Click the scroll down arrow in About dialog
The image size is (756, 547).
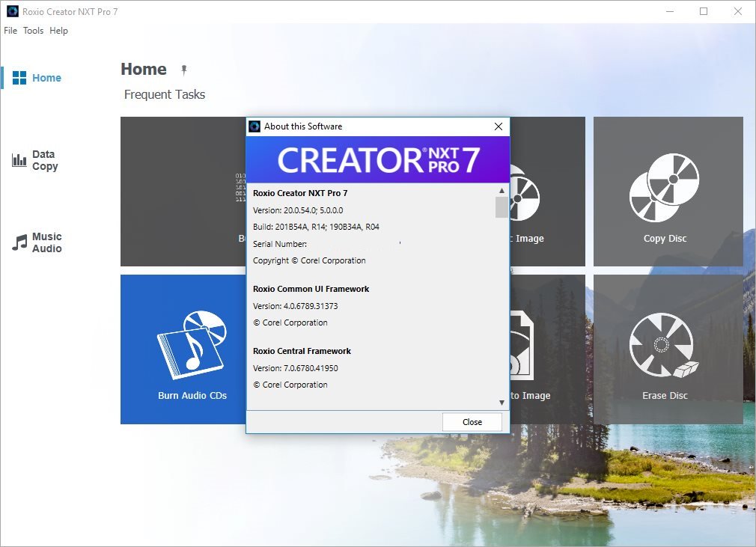point(502,403)
